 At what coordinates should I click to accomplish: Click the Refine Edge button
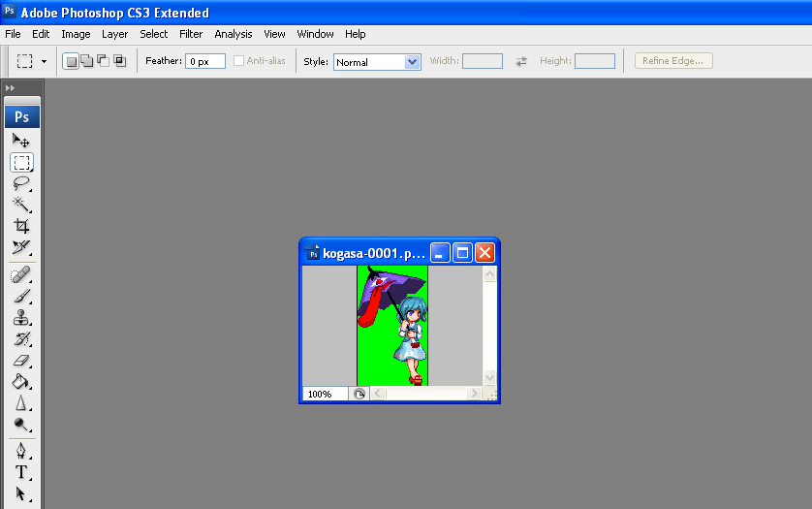click(673, 61)
